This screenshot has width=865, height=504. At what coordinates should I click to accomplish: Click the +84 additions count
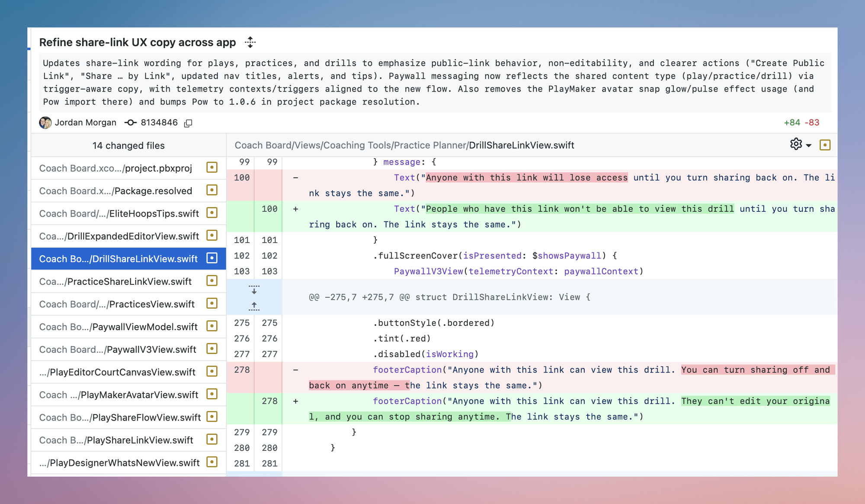(792, 123)
